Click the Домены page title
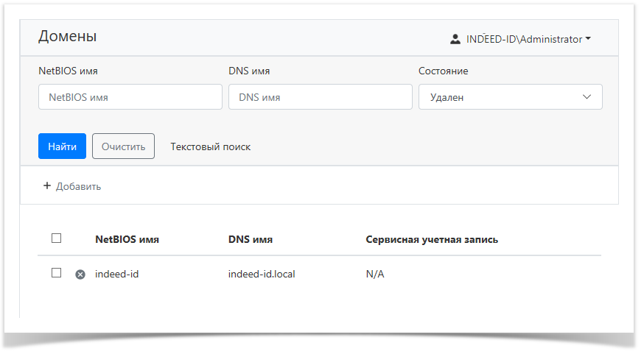Image resolution: width=644 pixels, height=354 pixels. (67, 37)
